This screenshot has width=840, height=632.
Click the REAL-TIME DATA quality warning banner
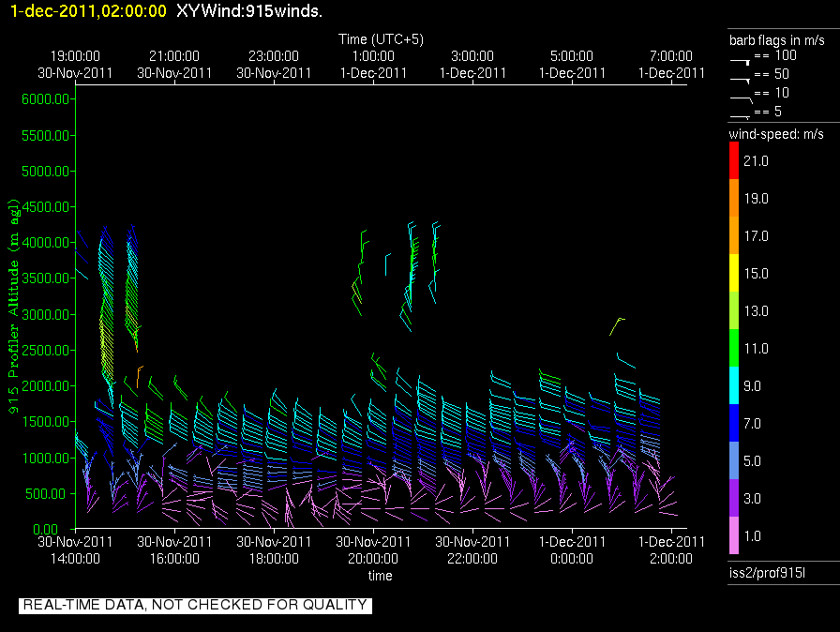195,605
